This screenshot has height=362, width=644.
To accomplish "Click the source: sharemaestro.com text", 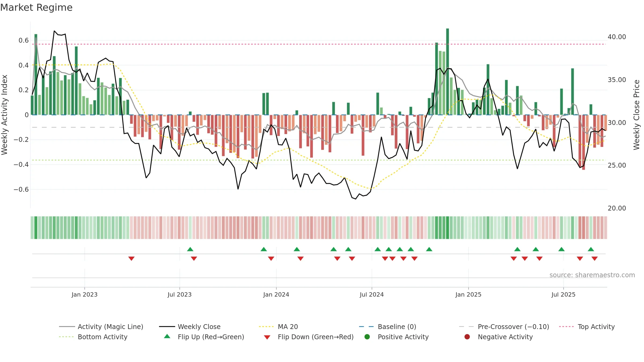I will pos(592,275).
